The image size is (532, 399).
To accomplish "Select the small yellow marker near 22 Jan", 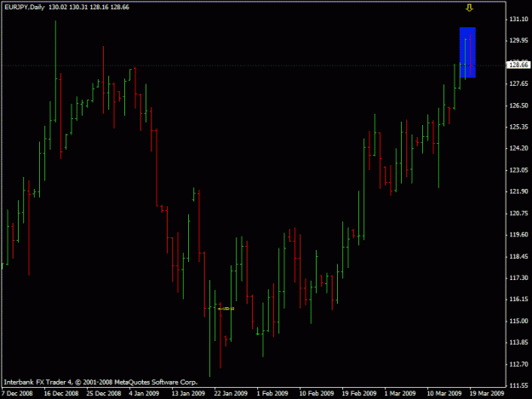I will [226, 309].
